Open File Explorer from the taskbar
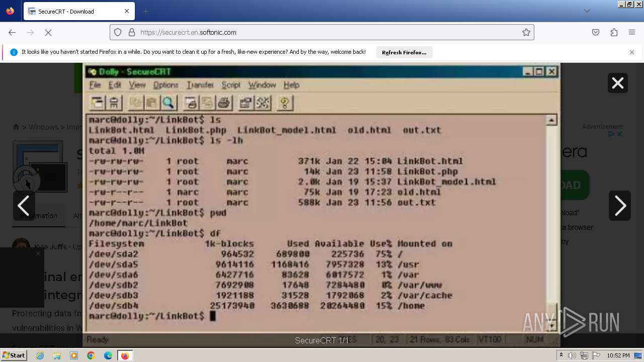 pyautogui.click(x=57, y=355)
